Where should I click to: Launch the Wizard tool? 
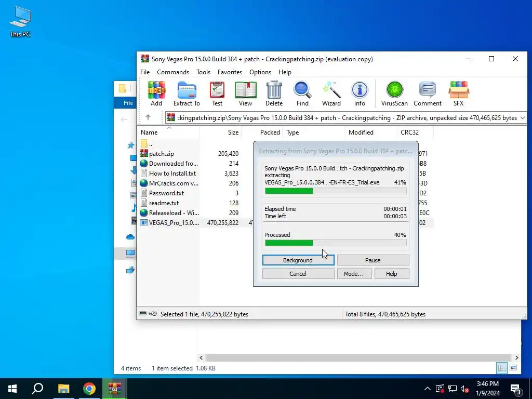[331, 94]
